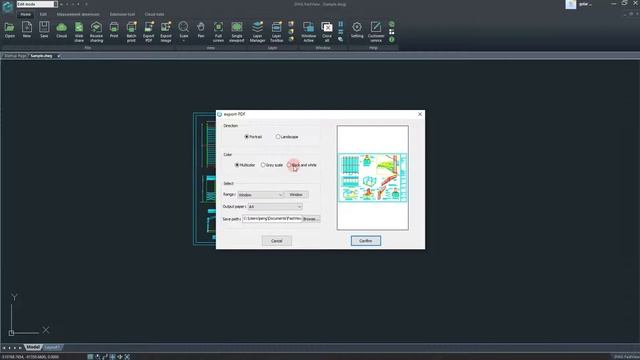Open the Measurement dimension tab
Viewport: 640px width, 360px height.
coord(78,14)
